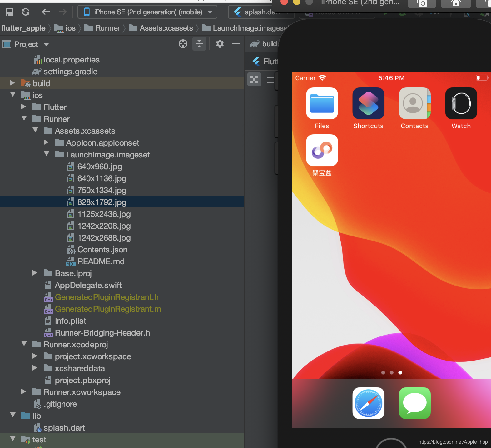Viewport: 491px width, 448px height.
Task: Select local.properties in the tree
Action: pyautogui.click(x=72, y=60)
